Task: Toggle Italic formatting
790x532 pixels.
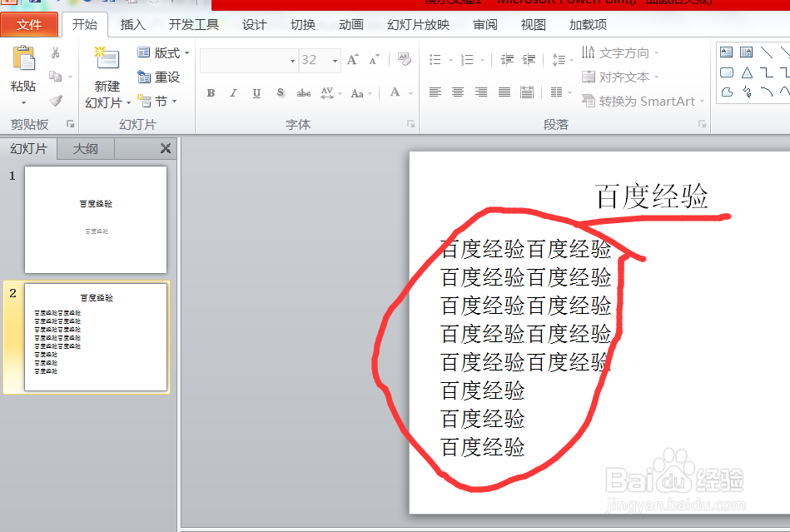Action: coord(234,92)
